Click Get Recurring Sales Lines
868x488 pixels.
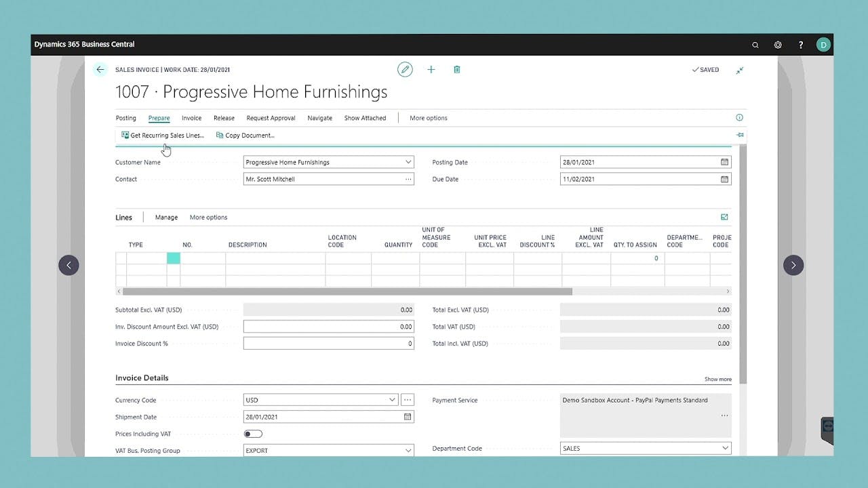[162, 135]
